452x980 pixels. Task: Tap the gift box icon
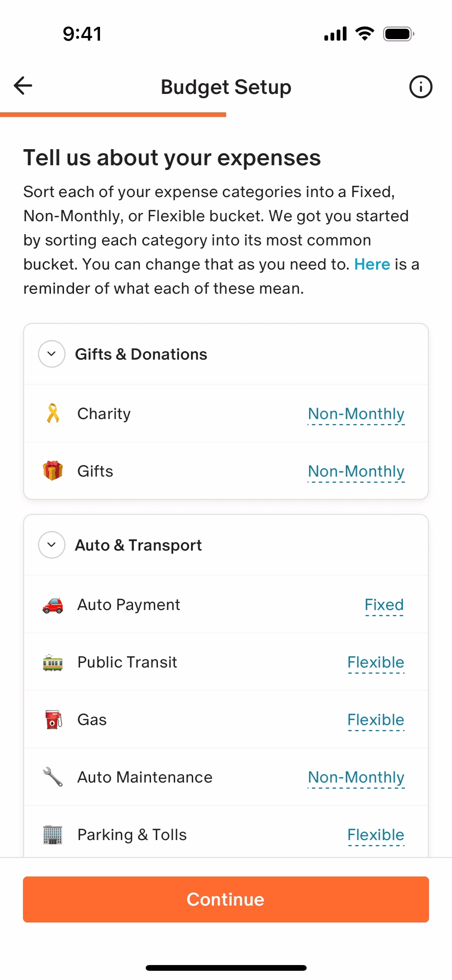tap(53, 470)
